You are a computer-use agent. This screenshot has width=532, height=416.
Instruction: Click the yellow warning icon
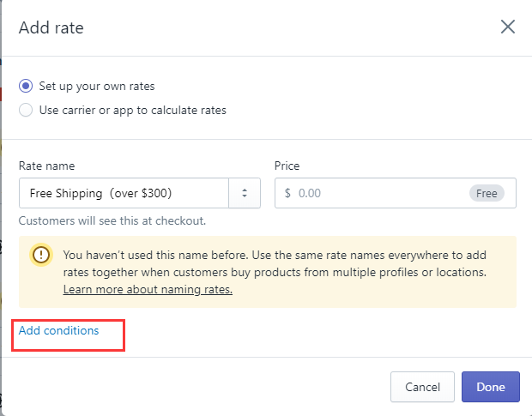click(41, 255)
